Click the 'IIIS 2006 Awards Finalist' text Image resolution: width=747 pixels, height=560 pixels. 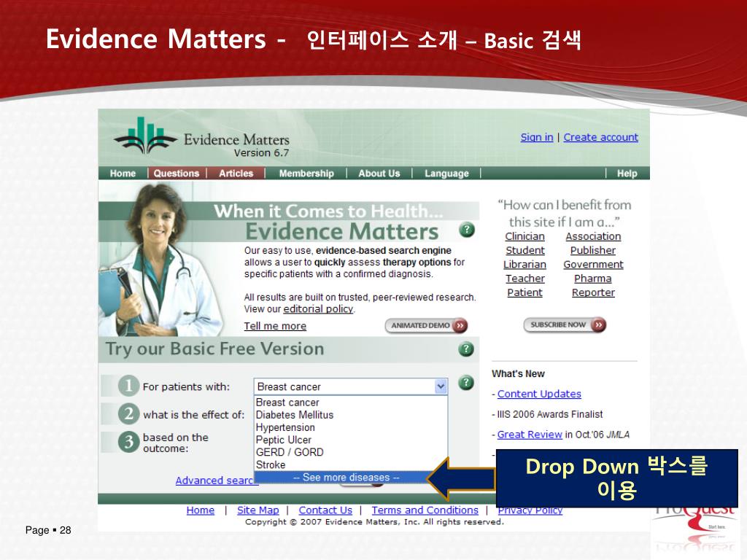coord(550,414)
